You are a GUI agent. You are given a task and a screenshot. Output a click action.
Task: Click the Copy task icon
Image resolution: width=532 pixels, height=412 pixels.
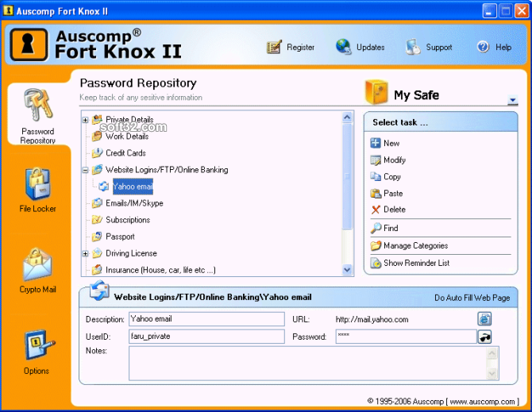click(x=376, y=176)
